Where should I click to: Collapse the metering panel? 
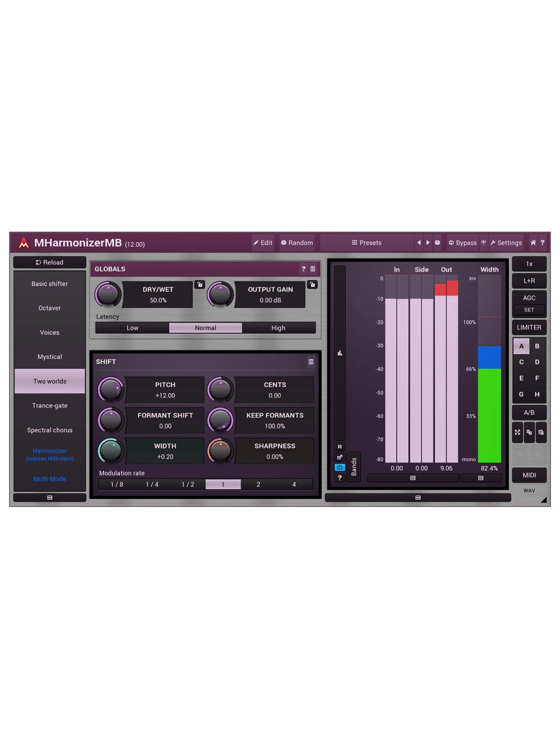pos(417,498)
